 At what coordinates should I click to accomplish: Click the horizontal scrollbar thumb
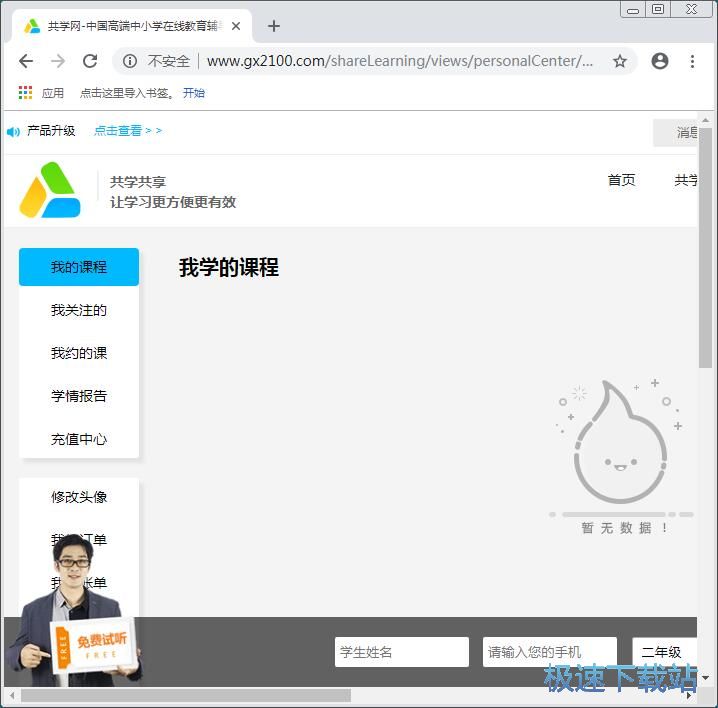coord(186,696)
